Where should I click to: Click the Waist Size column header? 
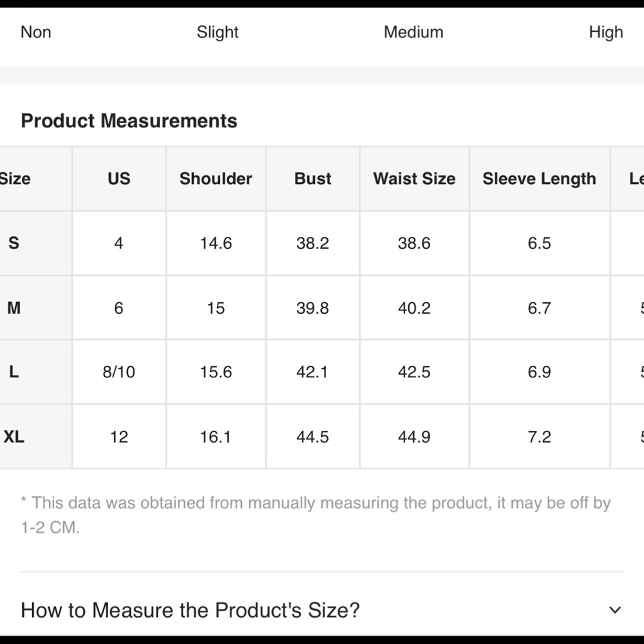(x=414, y=178)
